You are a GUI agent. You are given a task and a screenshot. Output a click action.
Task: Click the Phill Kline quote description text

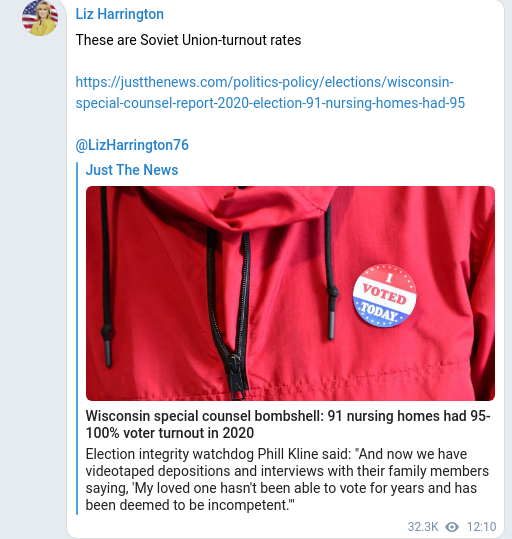click(x=287, y=480)
